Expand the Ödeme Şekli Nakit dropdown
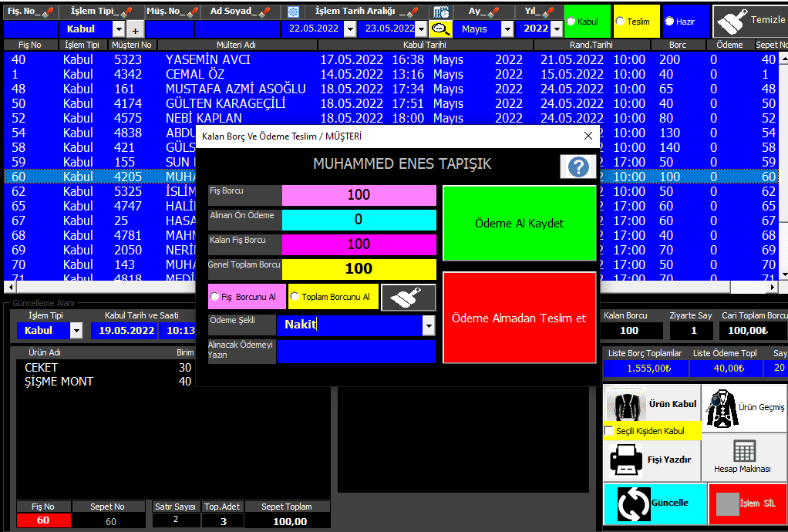This screenshot has height=532, width=788. (x=429, y=326)
